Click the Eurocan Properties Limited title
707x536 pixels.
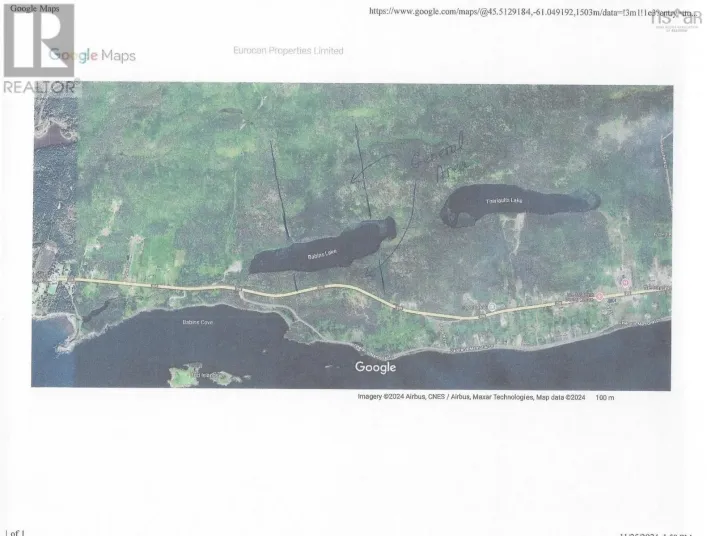(x=288, y=51)
